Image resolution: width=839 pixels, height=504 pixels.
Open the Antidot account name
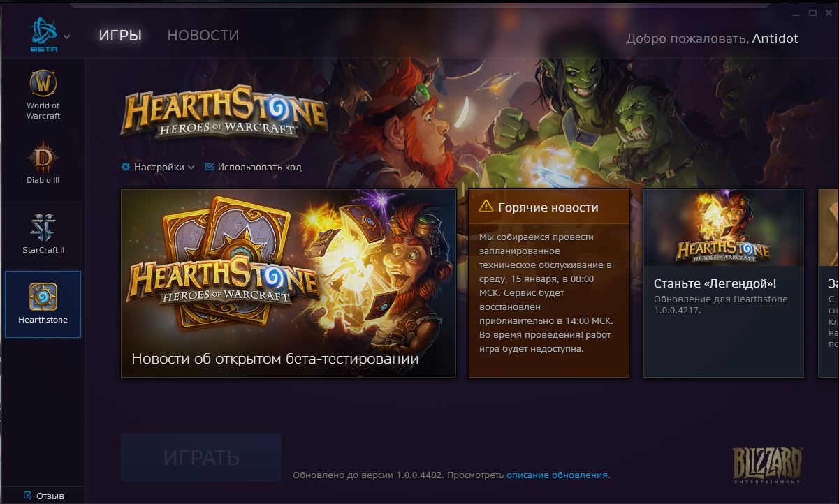pos(775,38)
